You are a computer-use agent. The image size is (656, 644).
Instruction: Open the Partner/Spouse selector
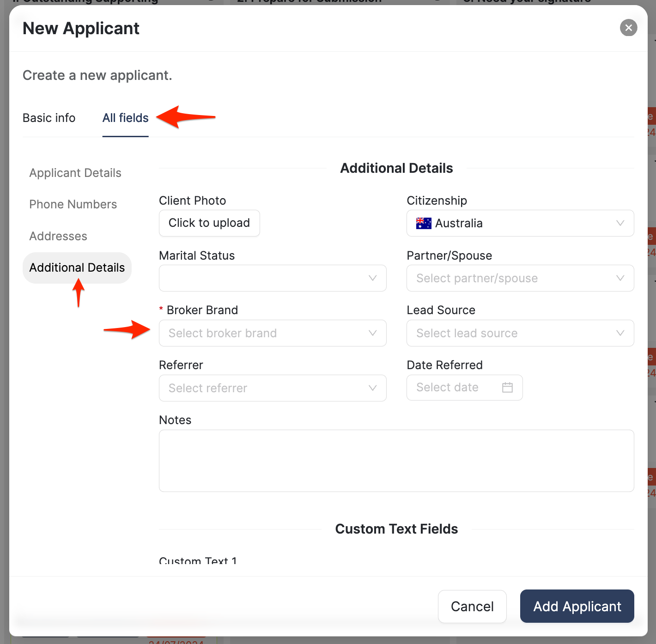520,278
